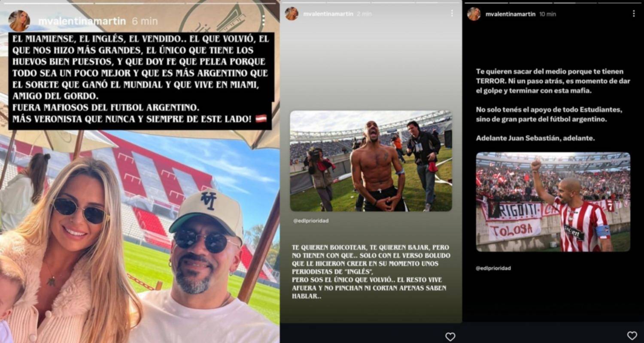The image size is (644, 343).
Task: Tap the selfie photo with stadium background
Action: pos(140,236)
